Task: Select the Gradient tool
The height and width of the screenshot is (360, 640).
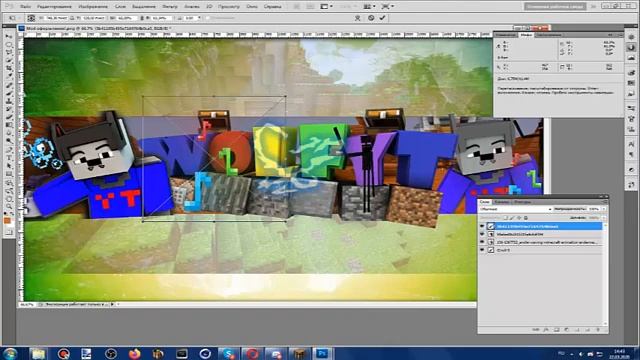Action: 8,125
